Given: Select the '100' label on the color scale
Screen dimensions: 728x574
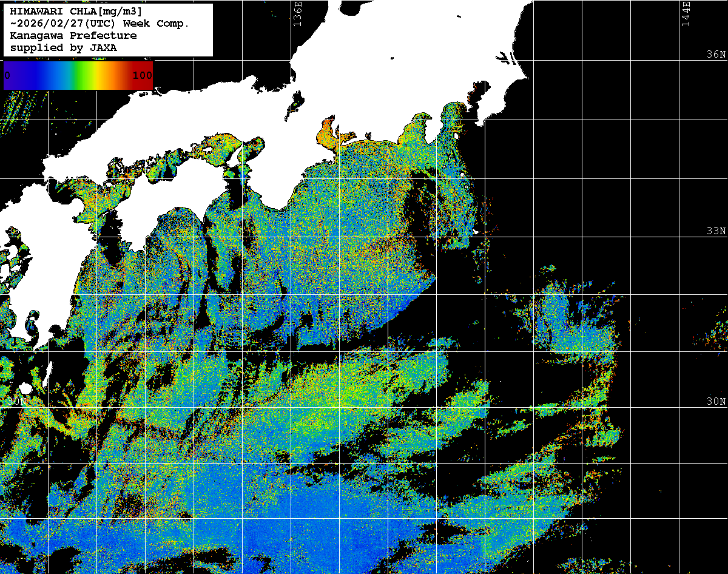Looking at the screenshot, I should (x=142, y=76).
